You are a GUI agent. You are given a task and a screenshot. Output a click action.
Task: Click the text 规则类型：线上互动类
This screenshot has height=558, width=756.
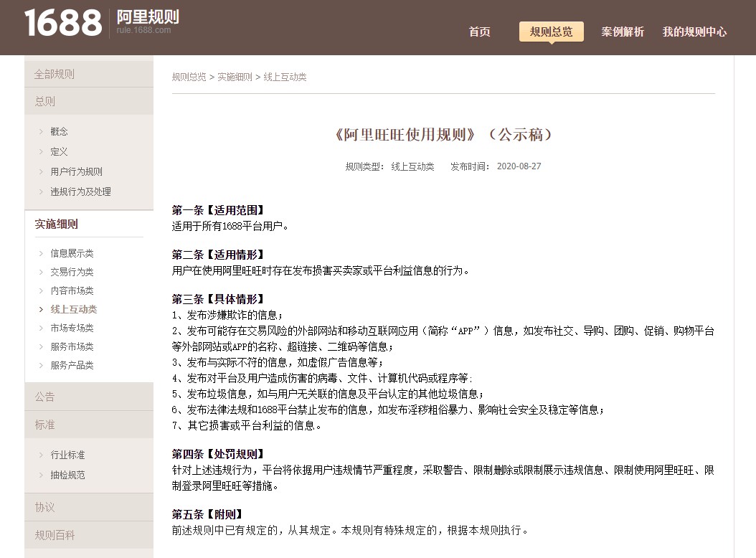(389, 166)
